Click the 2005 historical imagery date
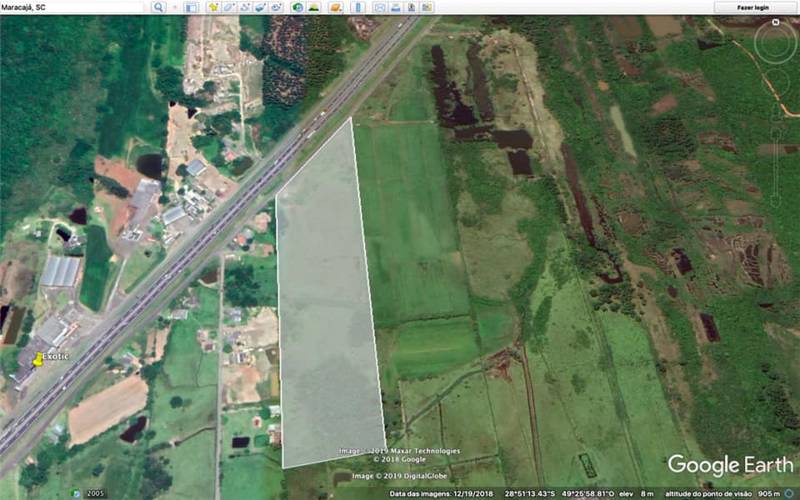Viewport: 800px width, 500px height. point(95,494)
